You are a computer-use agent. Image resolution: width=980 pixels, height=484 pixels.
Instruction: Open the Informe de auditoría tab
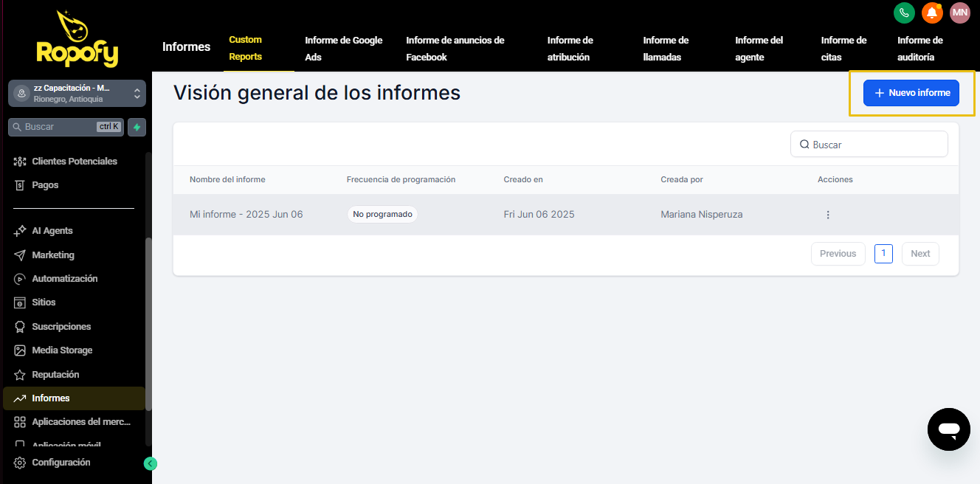click(x=920, y=49)
